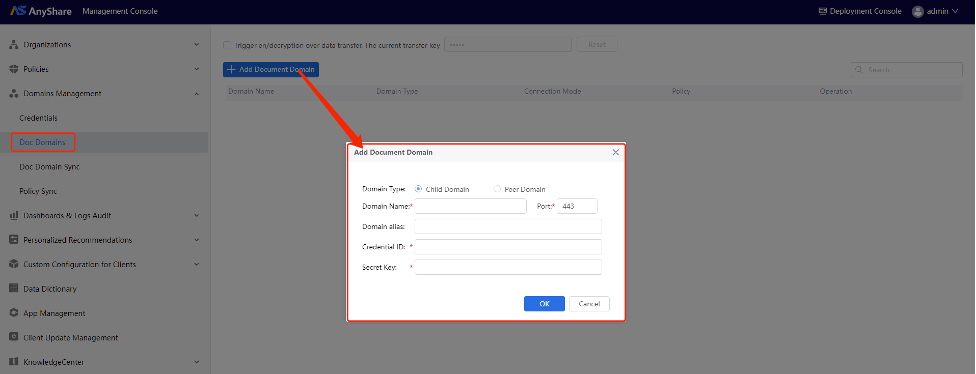The width and height of the screenshot is (976, 374).
Task: Open the Credentials menu item
Action: click(39, 118)
